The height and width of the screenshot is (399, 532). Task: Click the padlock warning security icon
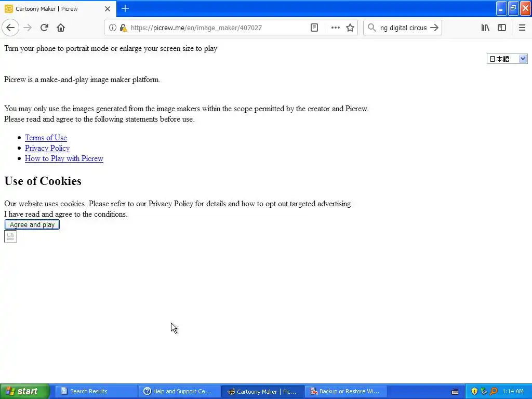point(123,28)
